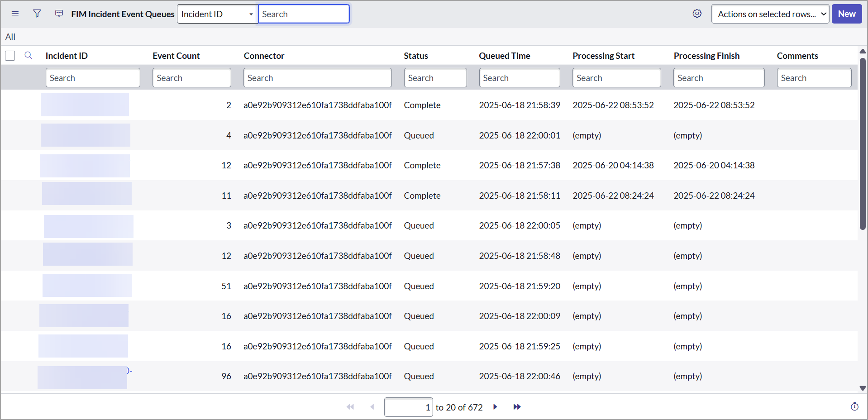
Task: Focus the Connector column search box
Action: pos(317,78)
